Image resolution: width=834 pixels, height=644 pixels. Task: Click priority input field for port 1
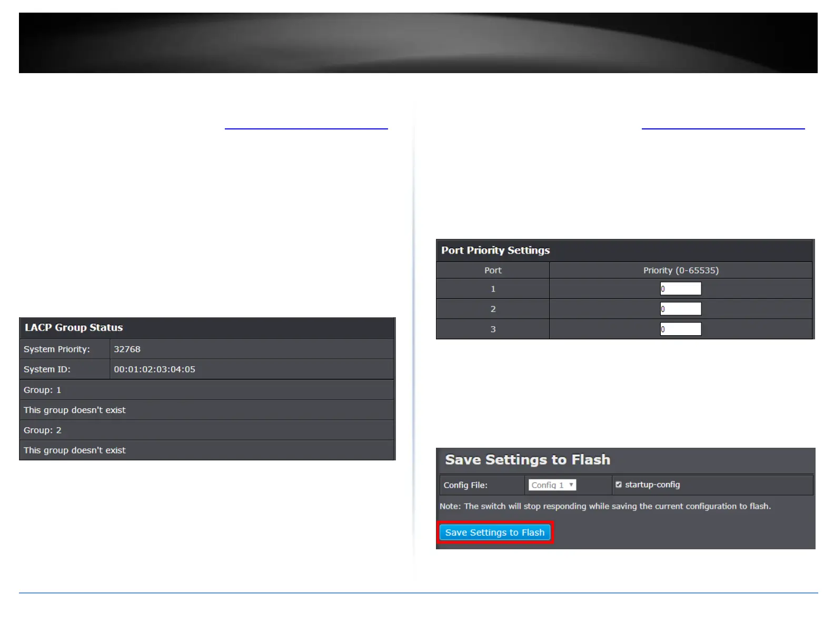[681, 288]
